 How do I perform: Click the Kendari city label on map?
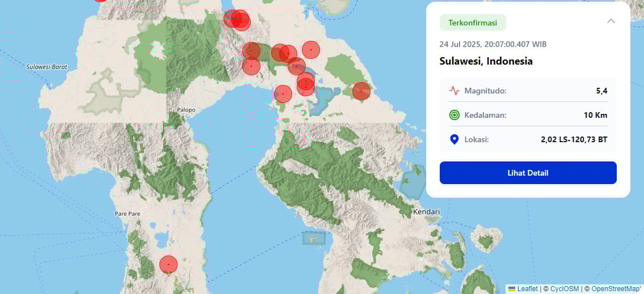(x=427, y=212)
